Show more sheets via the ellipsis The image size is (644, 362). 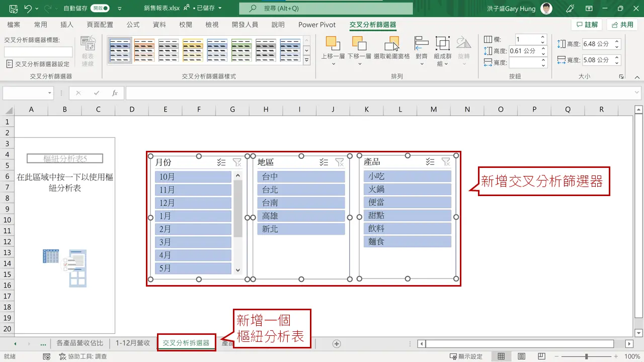pos(43,344)
